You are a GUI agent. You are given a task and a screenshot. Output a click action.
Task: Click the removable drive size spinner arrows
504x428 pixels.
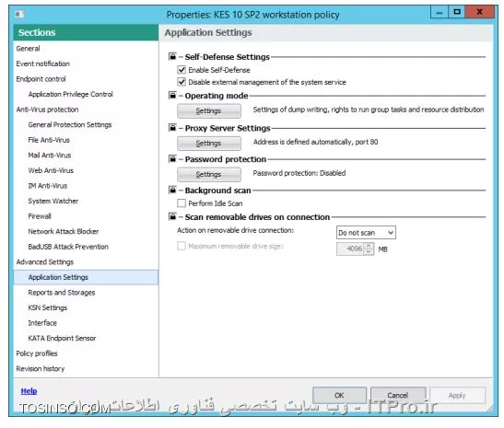point(369,249)
